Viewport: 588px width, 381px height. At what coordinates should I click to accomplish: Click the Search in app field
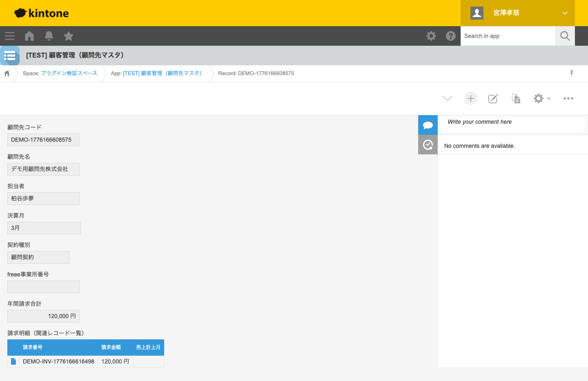tap(508, 36)
